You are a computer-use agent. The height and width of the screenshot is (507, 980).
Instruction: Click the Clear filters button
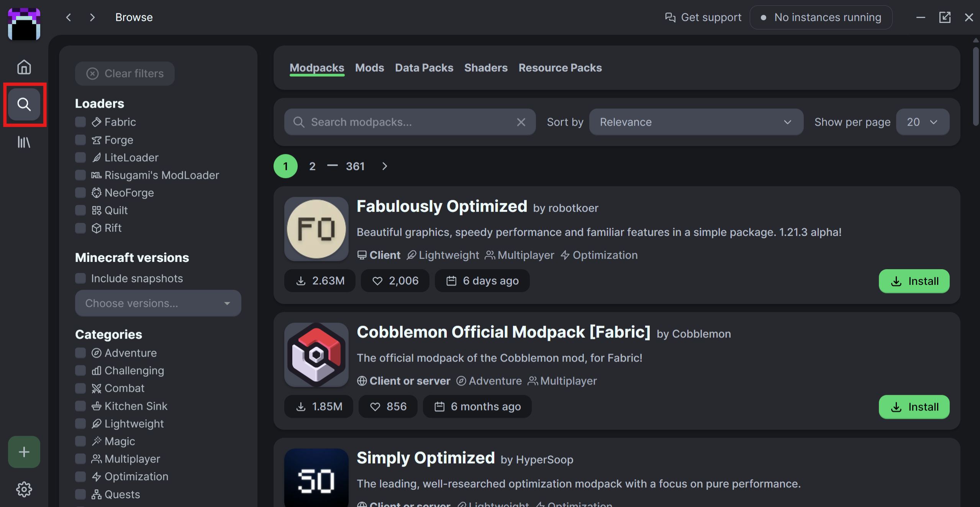pyautogui.click(x=125, y=74)
